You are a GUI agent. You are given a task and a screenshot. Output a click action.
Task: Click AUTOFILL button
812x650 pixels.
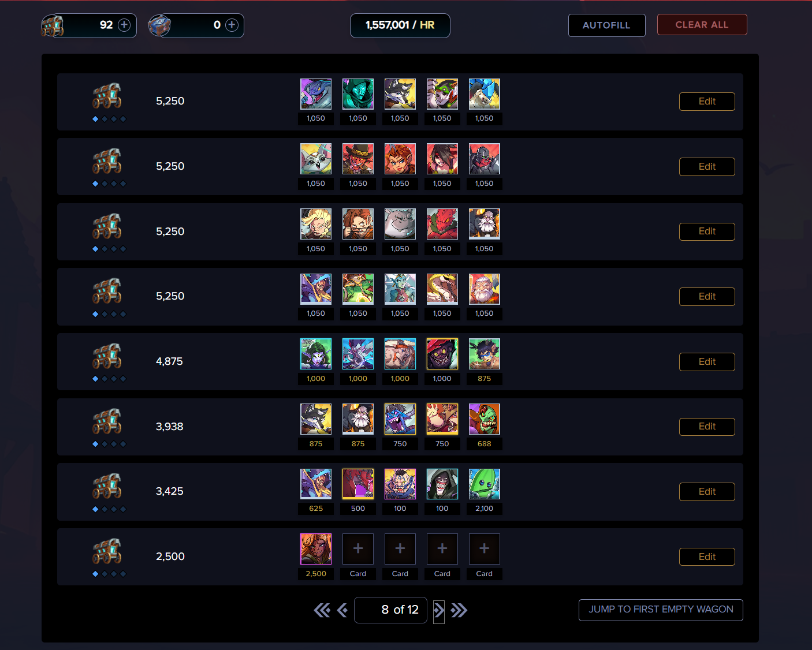(x=606, y=25)
